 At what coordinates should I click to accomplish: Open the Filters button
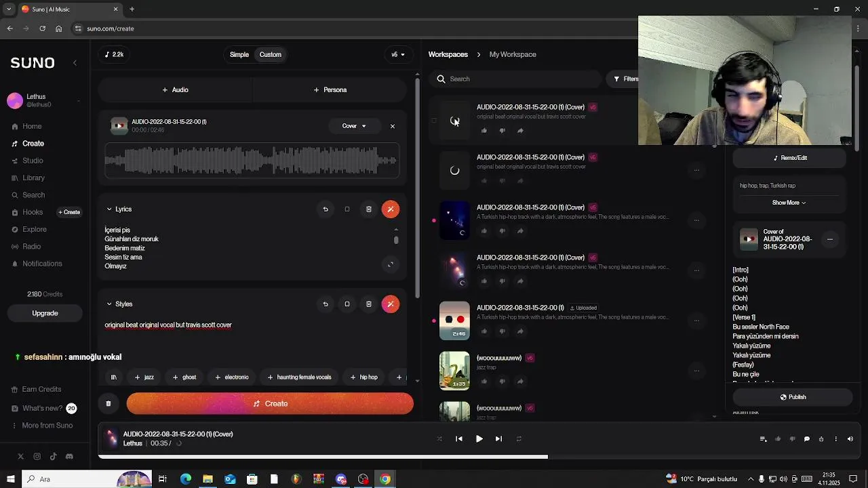[627, 79]
